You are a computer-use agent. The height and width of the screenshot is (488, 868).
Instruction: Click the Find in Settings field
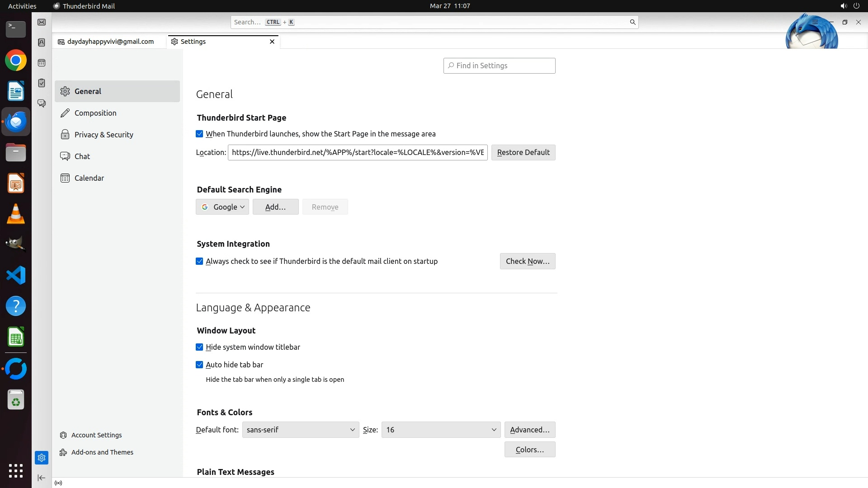[x=499, y=66]
